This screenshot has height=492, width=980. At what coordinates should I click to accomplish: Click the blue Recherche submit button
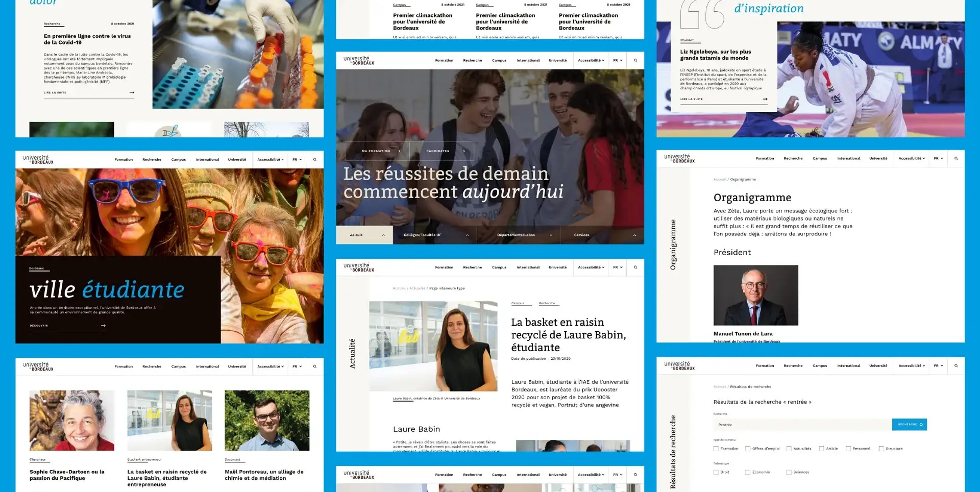(910, 425)
